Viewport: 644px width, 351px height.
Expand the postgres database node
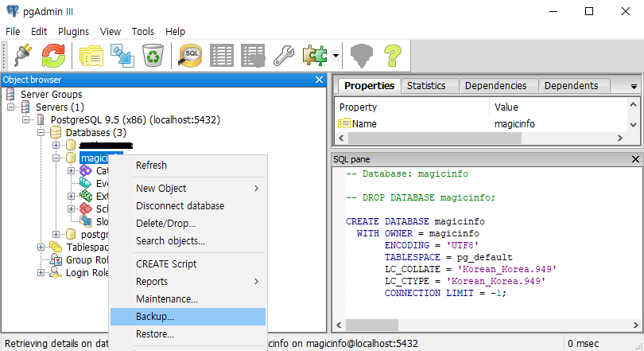pyautogui.click(x=56, y=234)
